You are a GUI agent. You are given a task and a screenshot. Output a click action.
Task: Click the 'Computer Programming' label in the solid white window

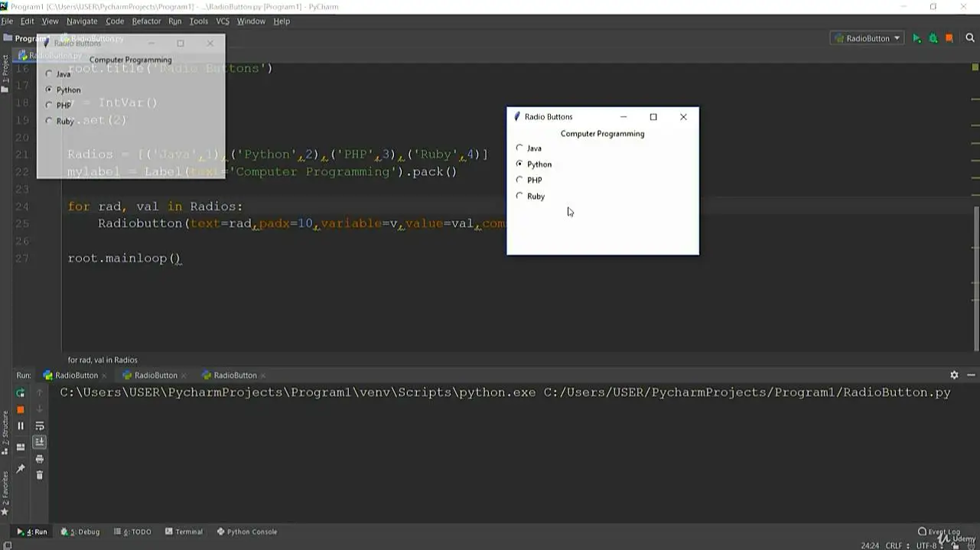point(603,134)
